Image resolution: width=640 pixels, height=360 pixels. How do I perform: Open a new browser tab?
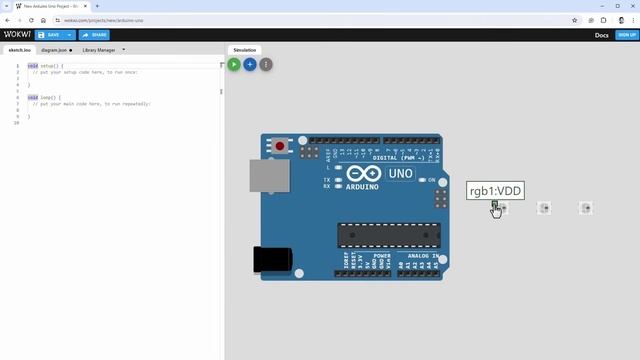[x=97, y=6]
